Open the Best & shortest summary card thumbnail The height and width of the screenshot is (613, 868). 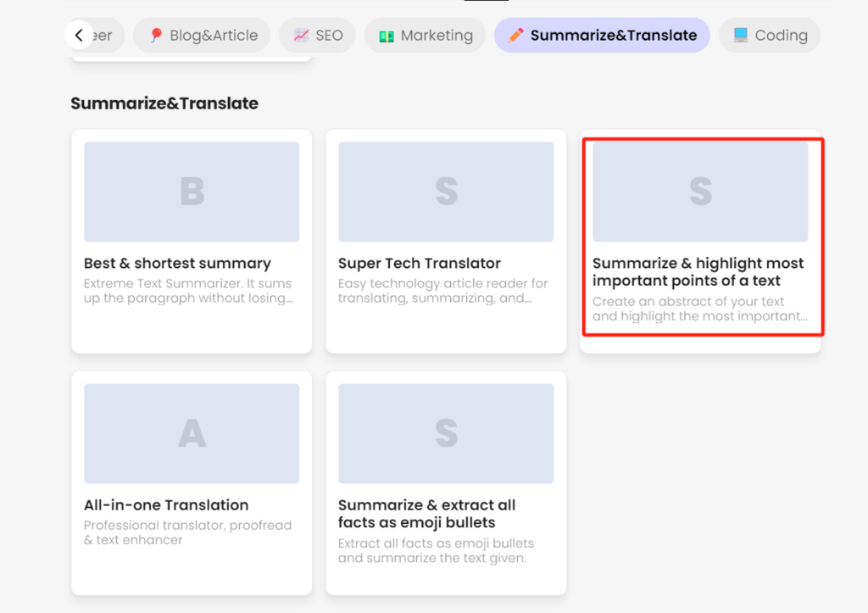tap(192, 192)
